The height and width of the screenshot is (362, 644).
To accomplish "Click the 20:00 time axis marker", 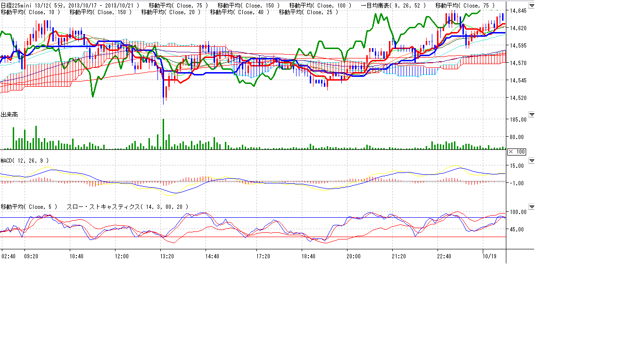I will coord(354,256).
